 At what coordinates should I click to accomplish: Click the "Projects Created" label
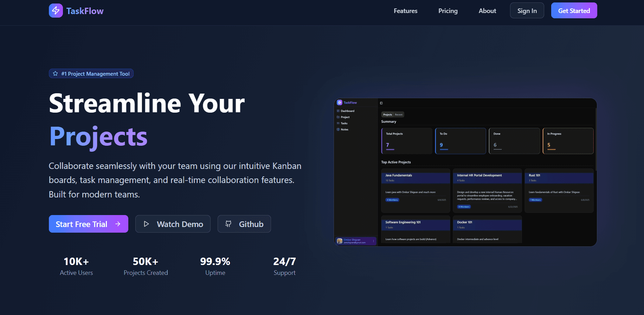146,273
